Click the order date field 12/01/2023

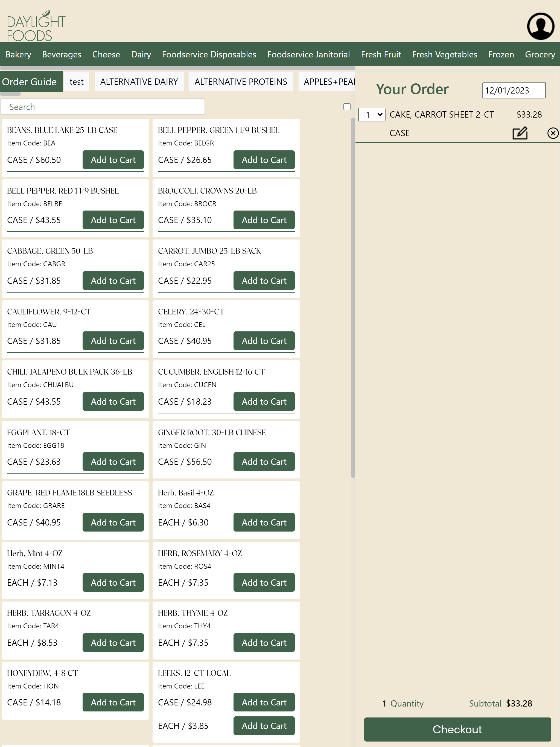click(x=514, y=90)
